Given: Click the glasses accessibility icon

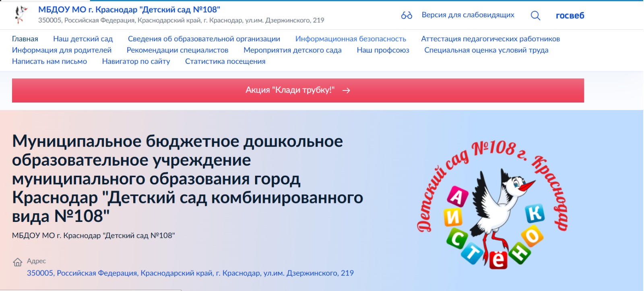Looking at the screenshot, I should point(407,15).
